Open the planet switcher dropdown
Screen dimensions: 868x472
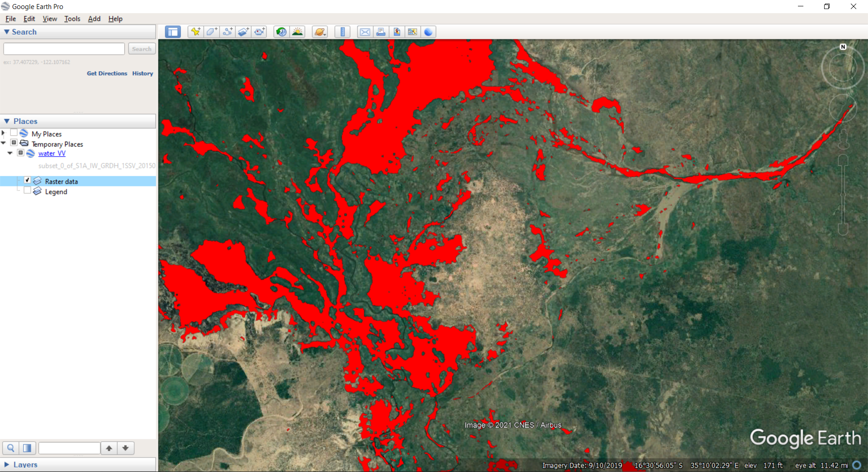320,32
